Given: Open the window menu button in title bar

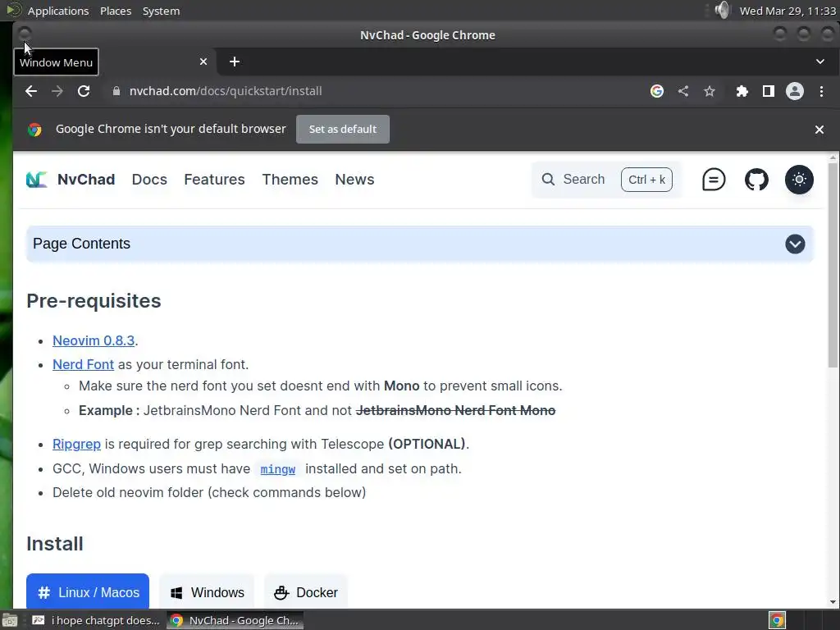Looking at the screenshot, I should pos(25,34).
